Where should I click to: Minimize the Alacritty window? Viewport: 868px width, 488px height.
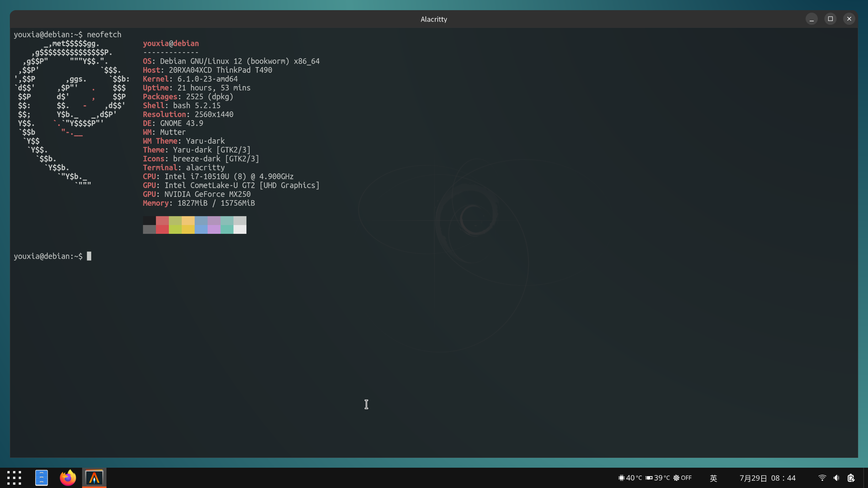(x=812, y=19)
